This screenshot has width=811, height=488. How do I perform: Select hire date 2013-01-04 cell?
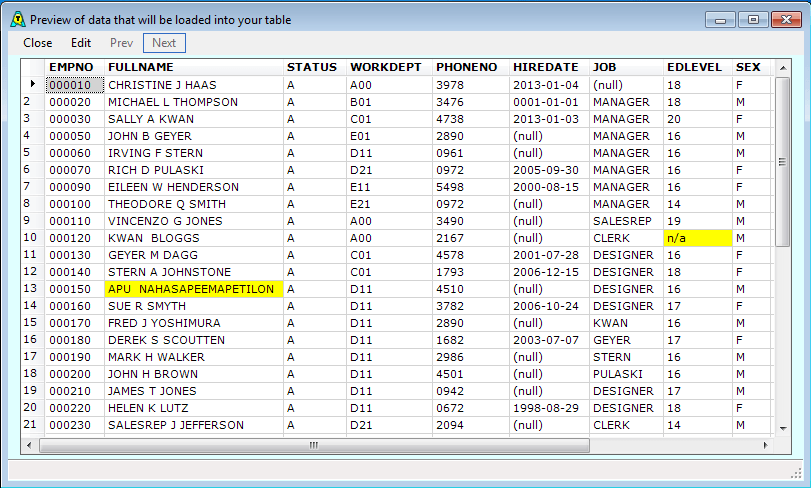tap(549, 85)
